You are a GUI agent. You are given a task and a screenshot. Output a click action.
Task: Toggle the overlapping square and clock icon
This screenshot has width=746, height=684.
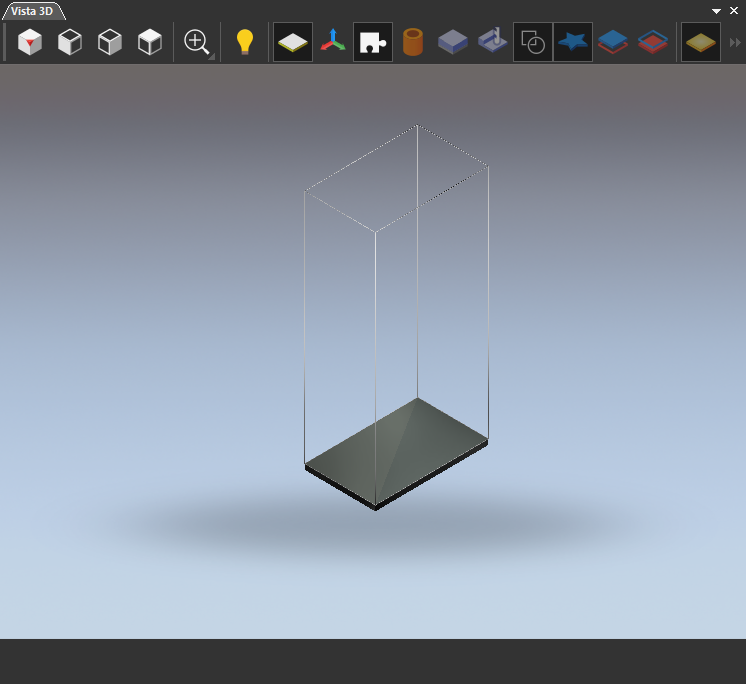pyautogui.click(x=533, y=42)
